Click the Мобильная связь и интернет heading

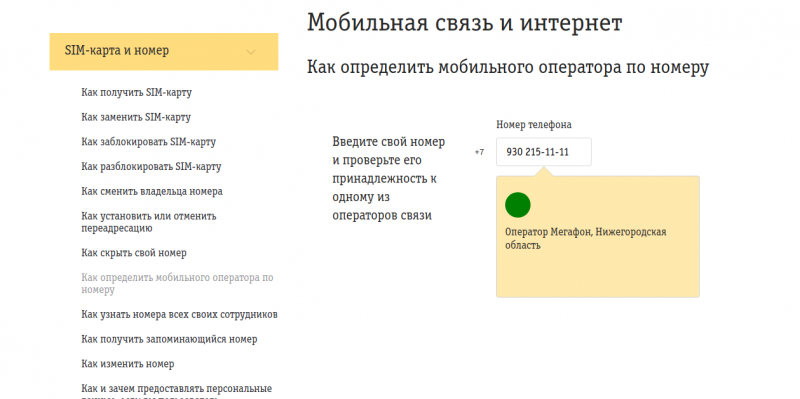pyautogui.click(x=464, y=23)
